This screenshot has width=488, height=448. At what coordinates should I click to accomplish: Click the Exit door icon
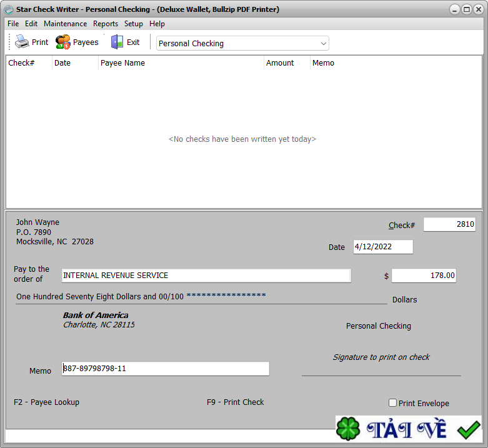(117, 42)
